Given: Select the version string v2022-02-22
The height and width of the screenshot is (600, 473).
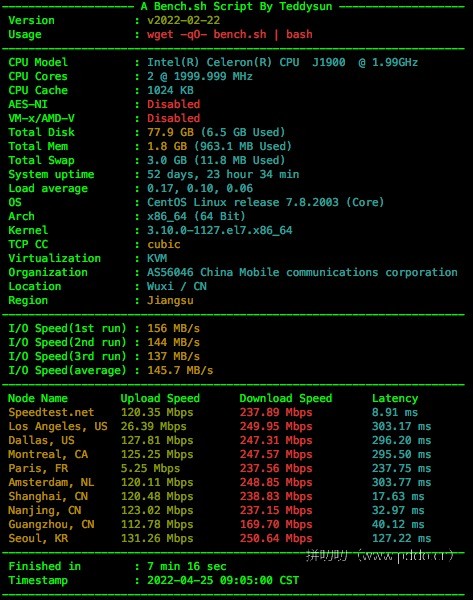Looking at the screenshot, I should [183, 20].
